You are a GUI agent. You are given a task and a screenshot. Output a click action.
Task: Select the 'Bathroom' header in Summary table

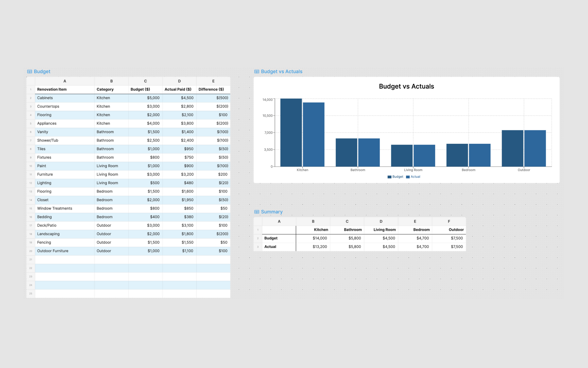tap(347, 230)
